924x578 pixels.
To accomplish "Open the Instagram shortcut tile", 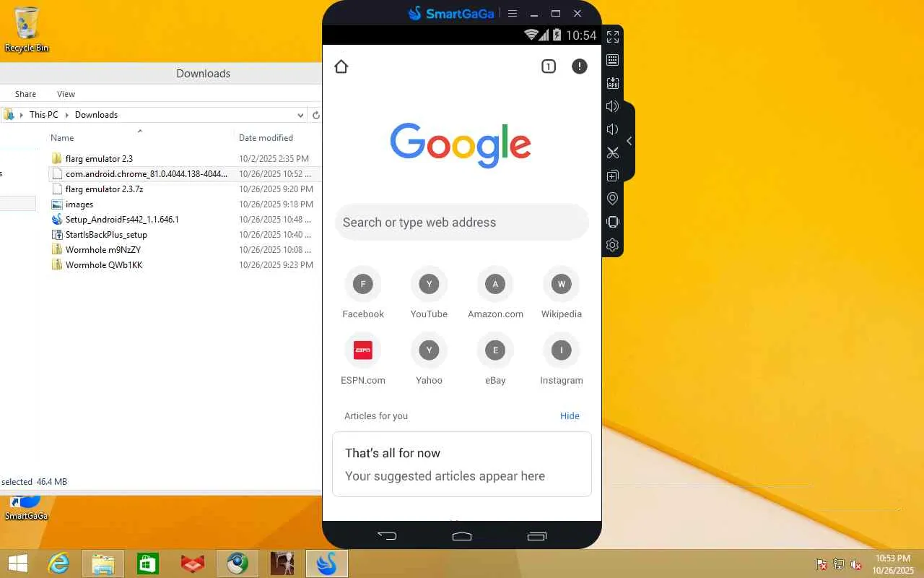I will pyautogui.click(x=562, y=359).
